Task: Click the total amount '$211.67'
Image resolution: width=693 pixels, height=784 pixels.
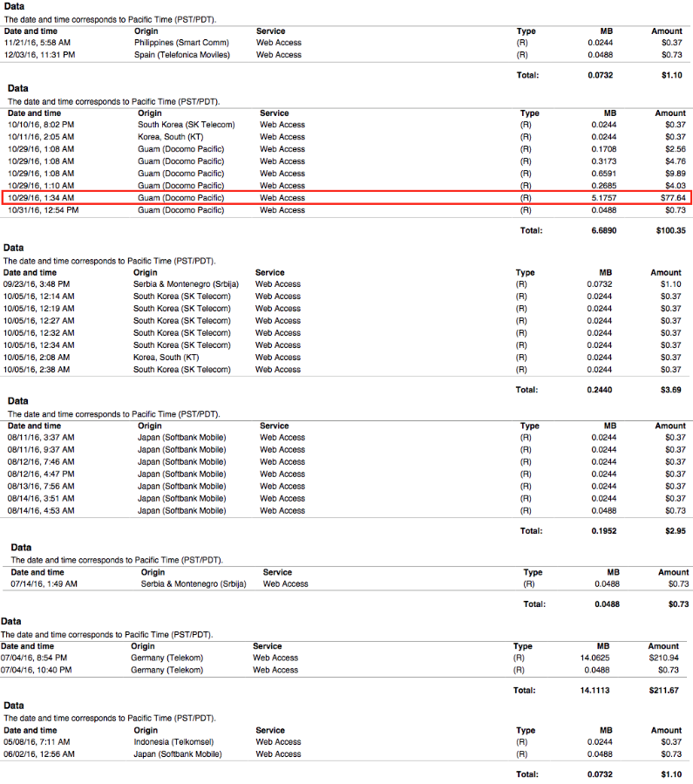Action: pos(664,691)
